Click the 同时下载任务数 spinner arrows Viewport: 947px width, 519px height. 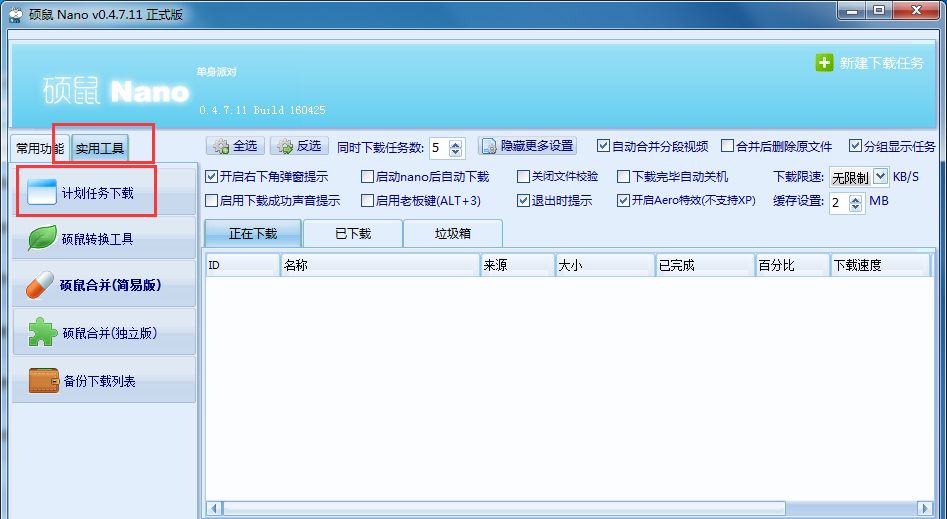pos(456,148)
